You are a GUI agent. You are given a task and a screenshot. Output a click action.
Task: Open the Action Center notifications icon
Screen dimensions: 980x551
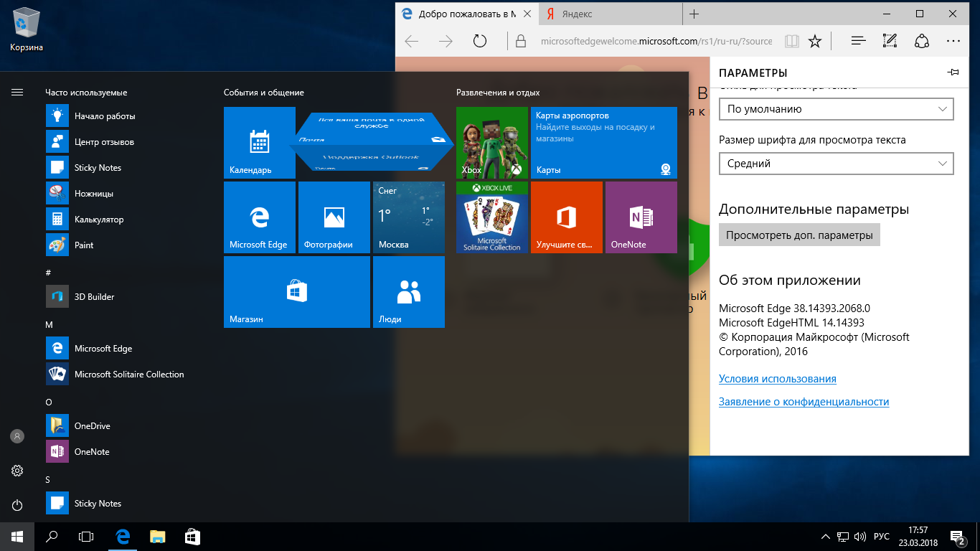pyautogui.click(x=957, y=537)
